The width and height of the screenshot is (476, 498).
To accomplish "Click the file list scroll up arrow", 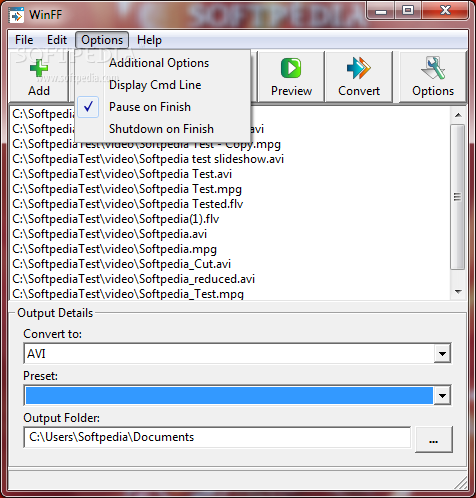I will click(x=458, y=115).
